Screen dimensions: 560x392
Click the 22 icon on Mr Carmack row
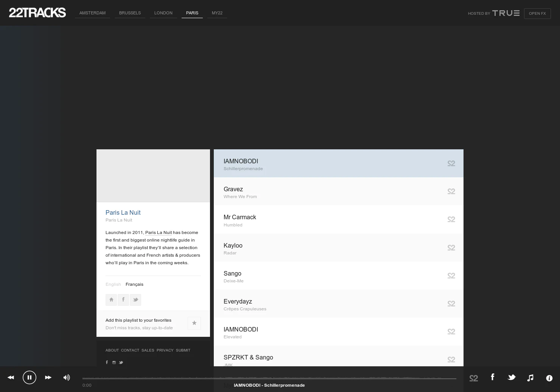(451, 219)
